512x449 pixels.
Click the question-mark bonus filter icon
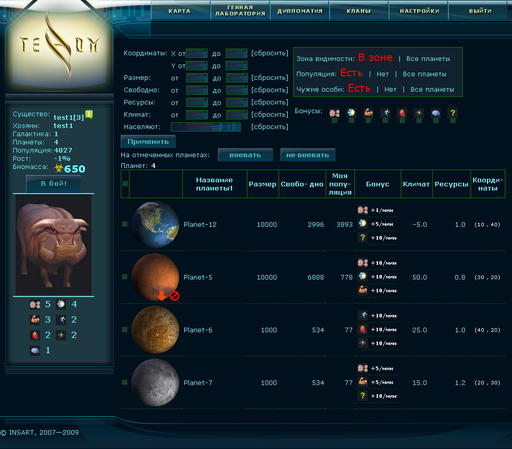452,113
